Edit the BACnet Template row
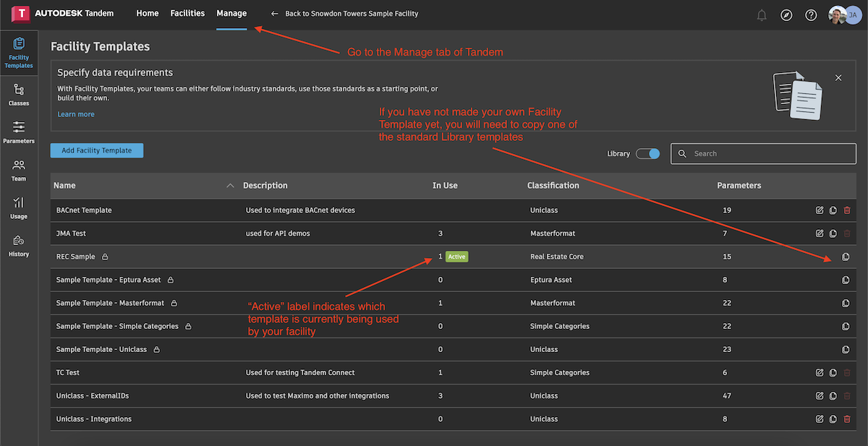868x446 pixels. (x=820, y=210)
